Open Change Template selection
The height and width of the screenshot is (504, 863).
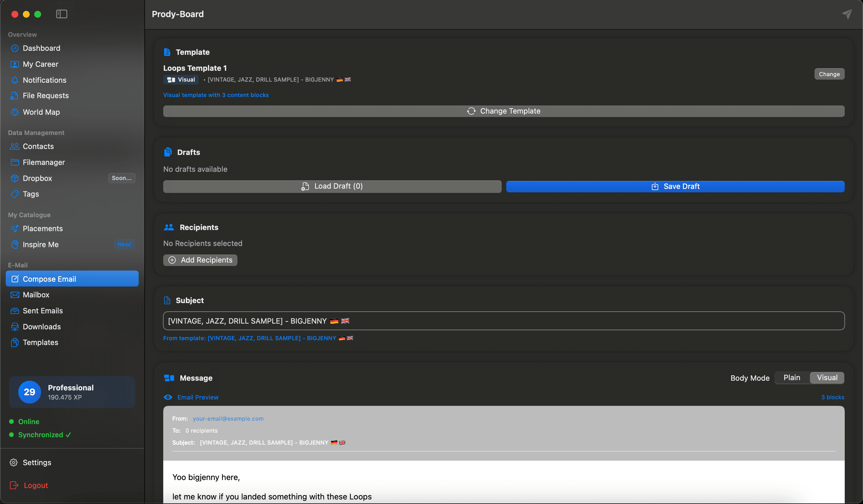click(504, 111)
